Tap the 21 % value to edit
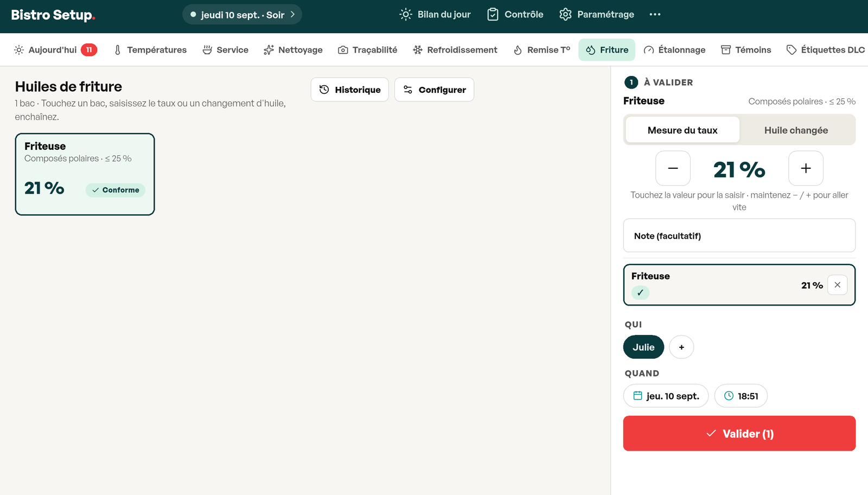868x495 pixels. [739, 169]
